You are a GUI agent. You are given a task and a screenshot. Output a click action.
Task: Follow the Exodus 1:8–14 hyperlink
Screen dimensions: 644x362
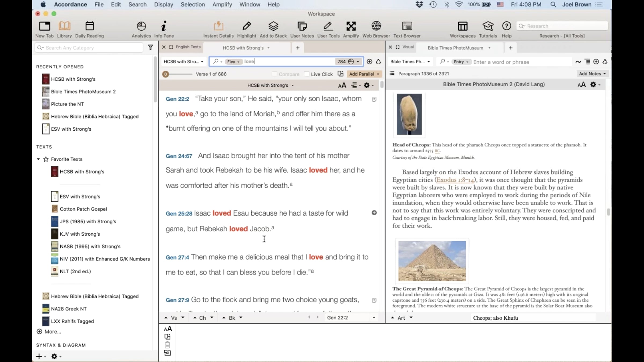point(455,180)
